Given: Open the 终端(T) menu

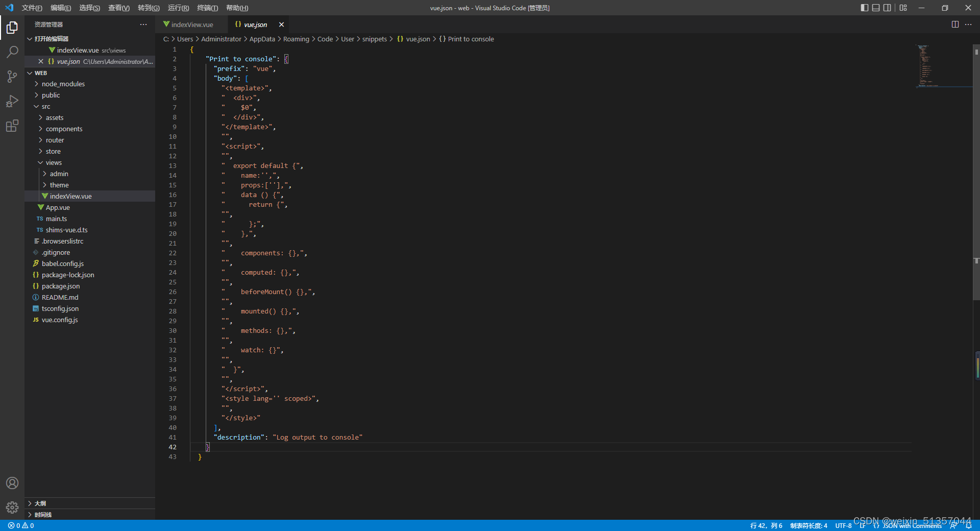Looking at the screenshot, I should click(x=208, y=8).
